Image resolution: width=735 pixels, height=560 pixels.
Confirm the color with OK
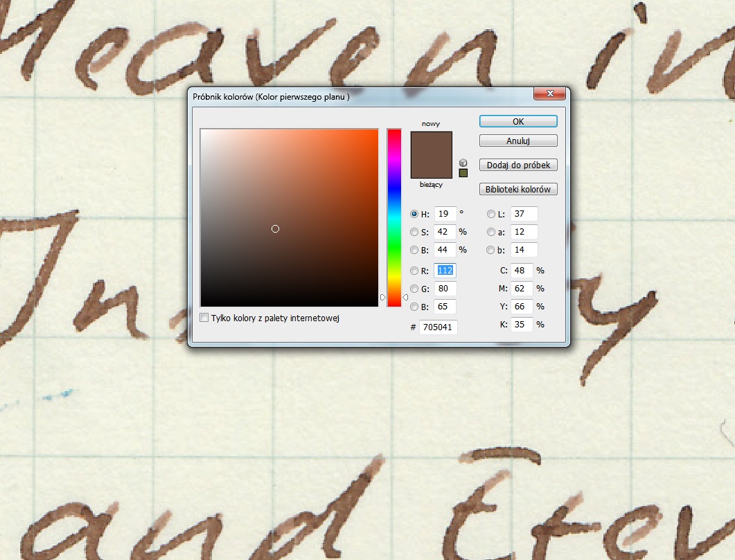click(x=517, y=120)
